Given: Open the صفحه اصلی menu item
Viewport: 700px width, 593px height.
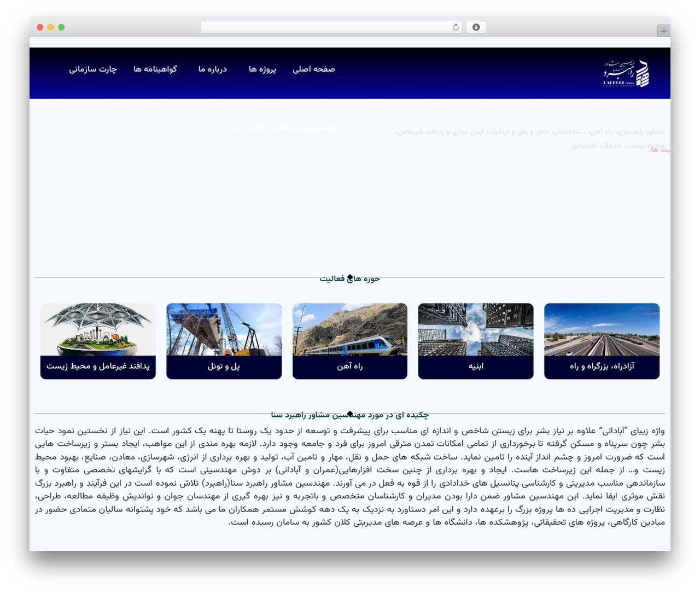Looking at the screenshot, I should point(314,69).
